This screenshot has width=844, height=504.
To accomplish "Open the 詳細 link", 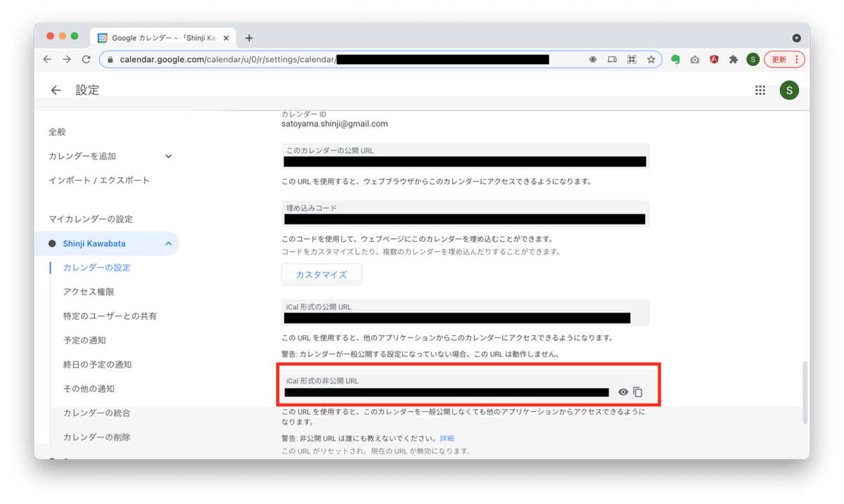I will click(x=447, y=438).
